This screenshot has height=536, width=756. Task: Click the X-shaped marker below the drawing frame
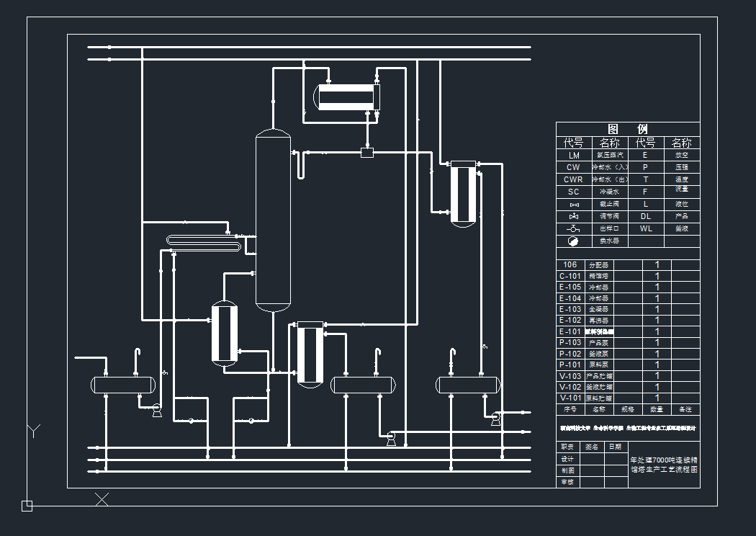point(102,499)
